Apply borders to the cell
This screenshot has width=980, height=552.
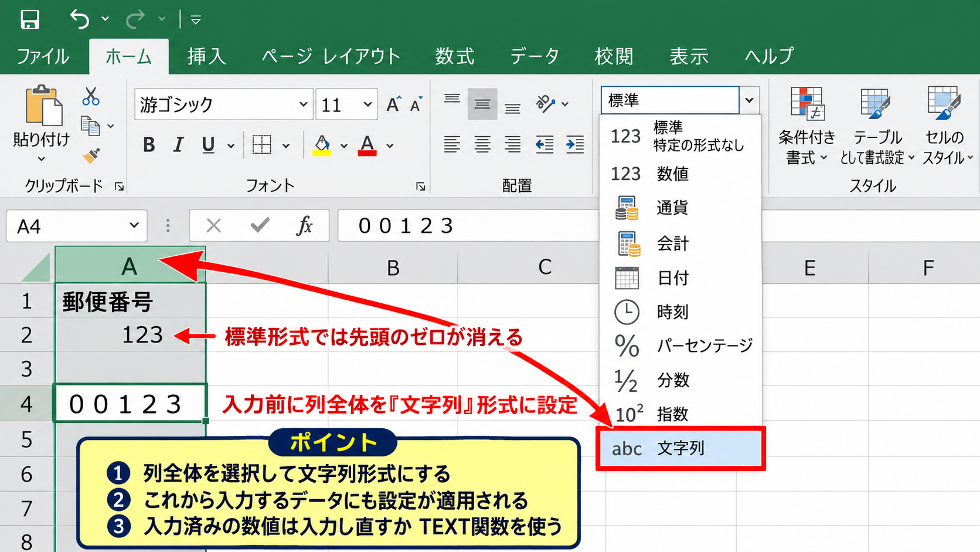[261, 144]
